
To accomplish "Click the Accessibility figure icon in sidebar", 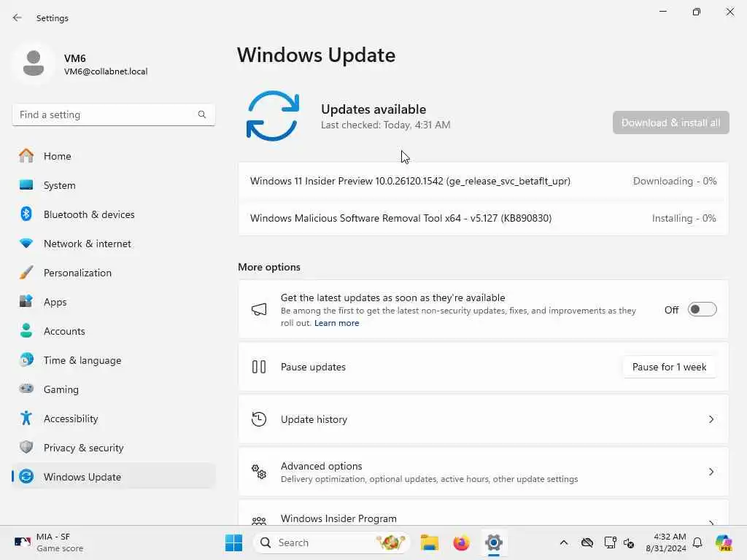I will point(26,418).
